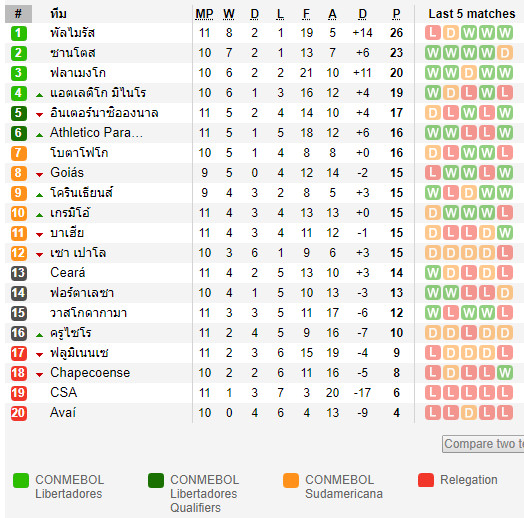
Task: Click the dark green rank 5 badge
Action: click(x=18, y=113)
